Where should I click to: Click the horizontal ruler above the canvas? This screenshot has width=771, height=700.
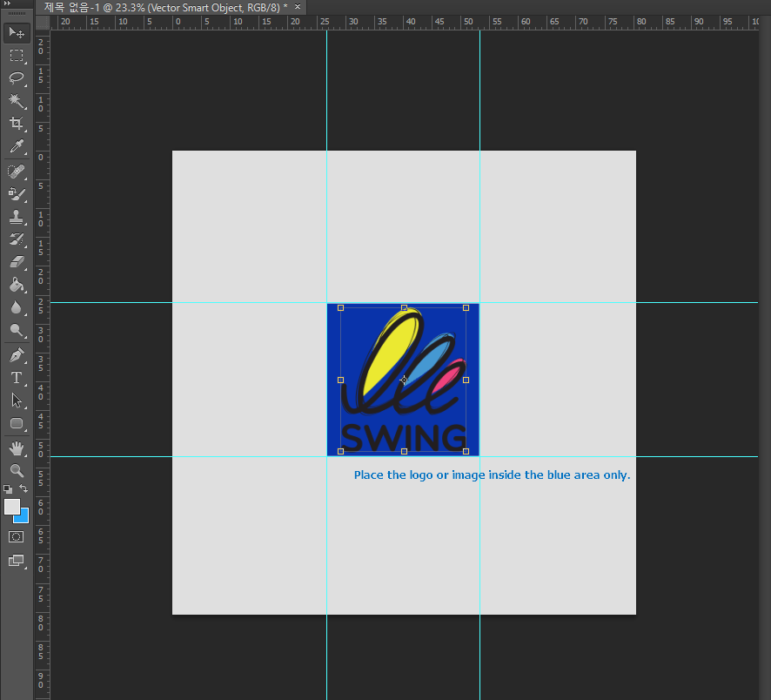pos(392,22)
